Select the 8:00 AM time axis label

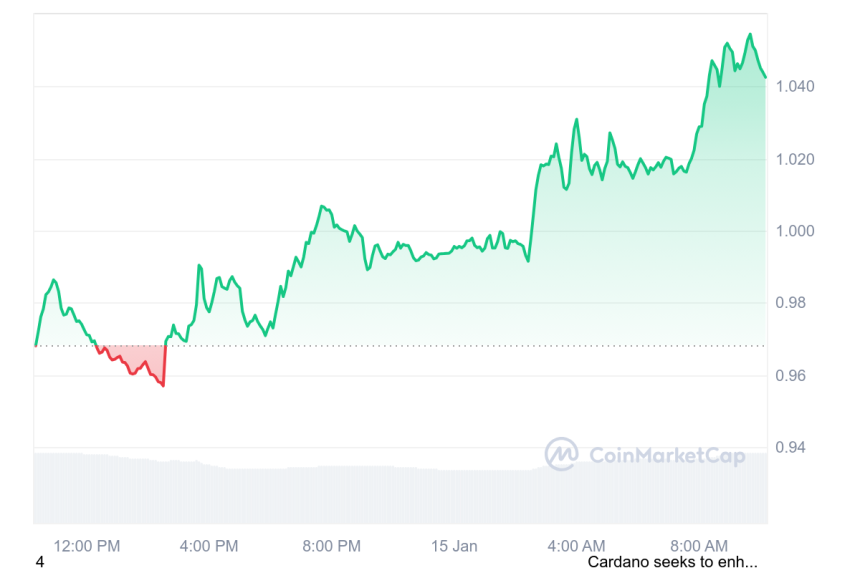tap(699, 546)
